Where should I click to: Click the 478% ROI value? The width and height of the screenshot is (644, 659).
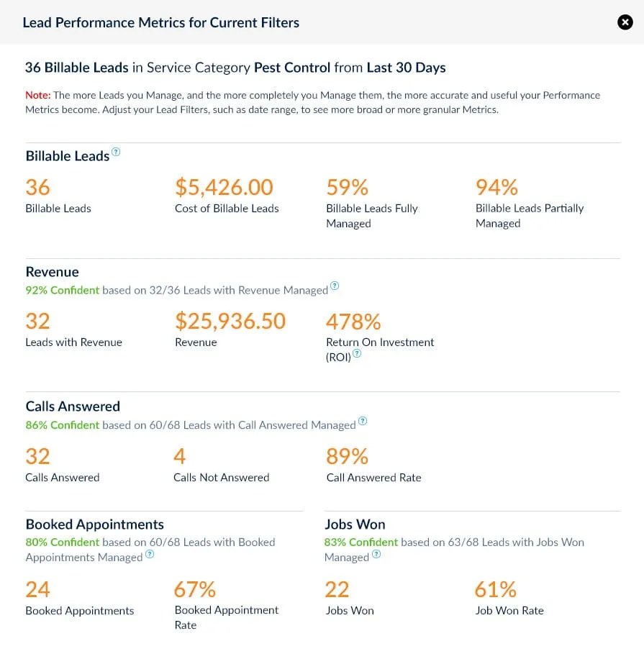pyautogui.click(x=353, y=321)
